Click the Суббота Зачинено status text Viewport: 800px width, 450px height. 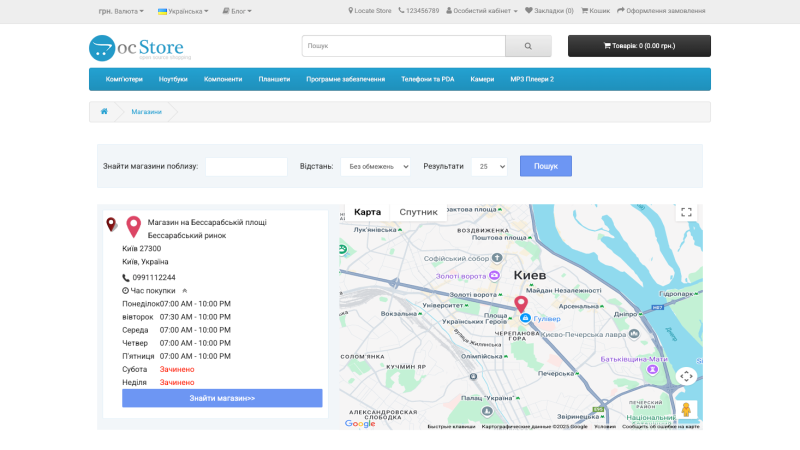pos(177,369)
